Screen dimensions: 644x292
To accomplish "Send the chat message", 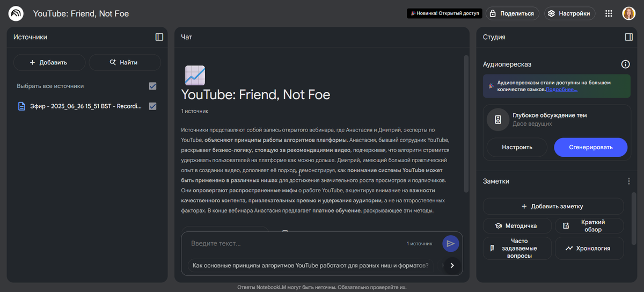I will coord(451,244).
